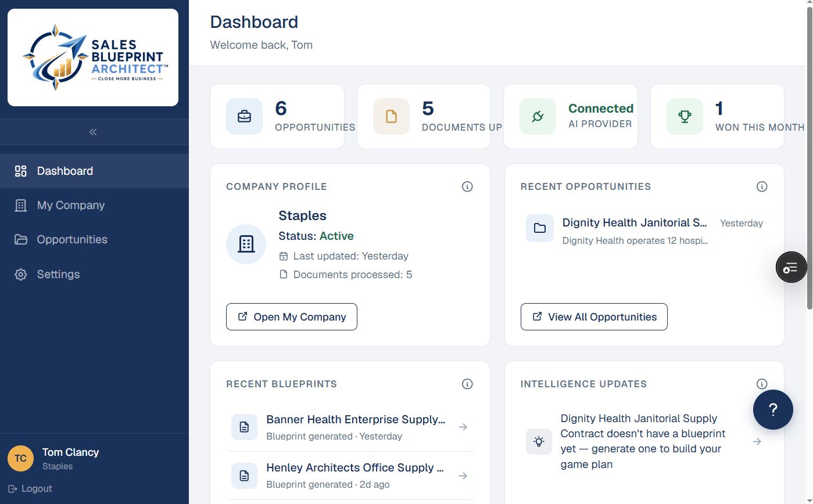This screenshot has height=504, width=813.
Task: Open Dashboard in the sidebar
Action: (94, 171)
